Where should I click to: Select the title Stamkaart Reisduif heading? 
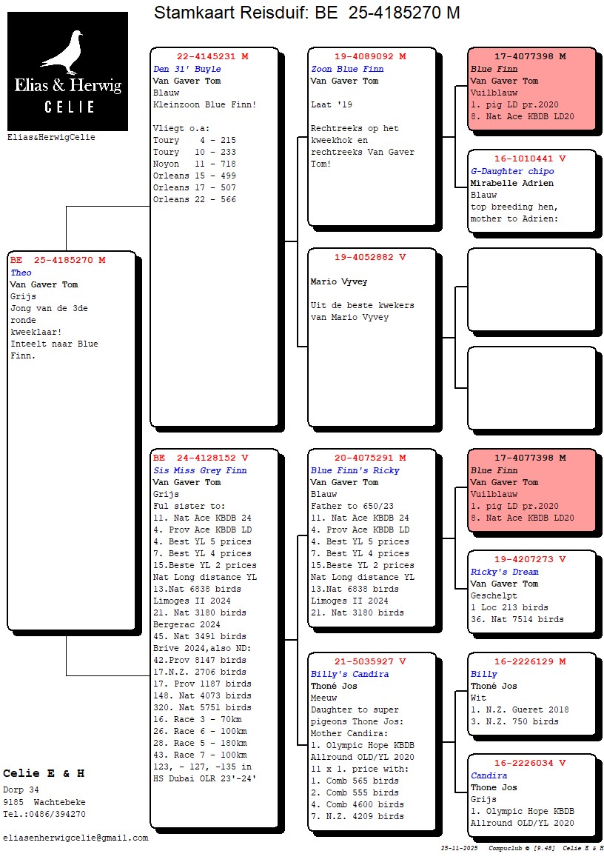point(306,13)
